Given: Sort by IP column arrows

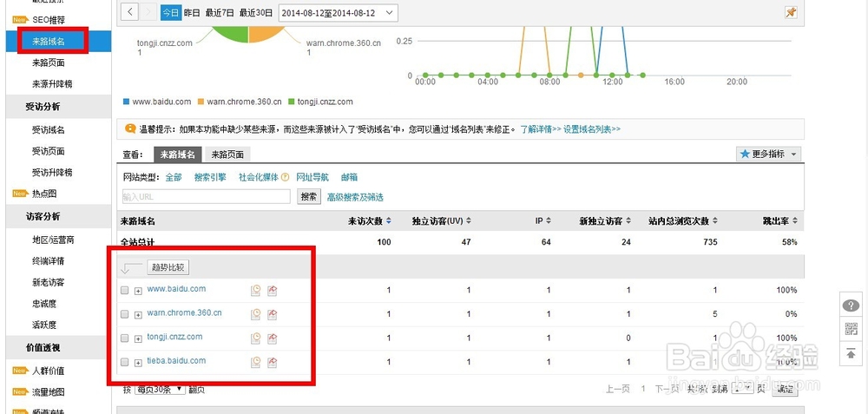Looking at the screenshot, I should click(x=548, y=220).
